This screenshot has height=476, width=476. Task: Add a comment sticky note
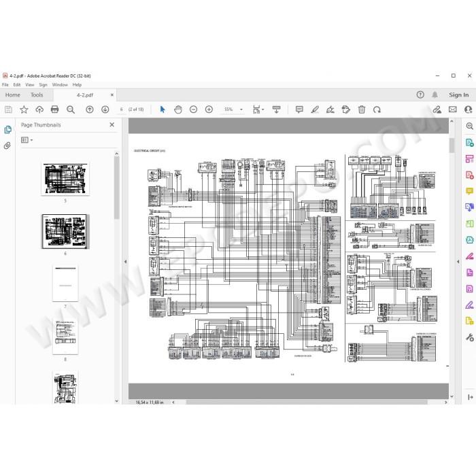(299, 109)
